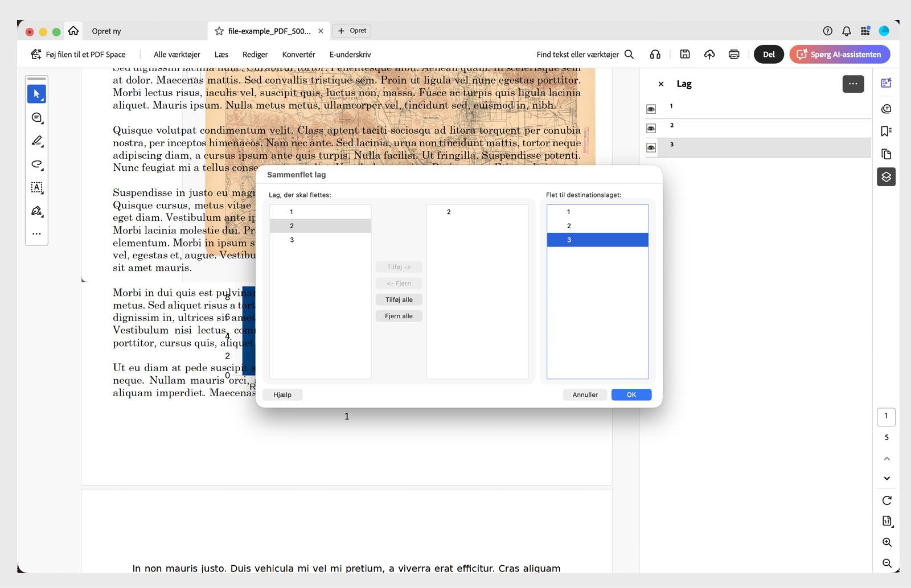Click Spørg AI-assistenten button
Image resolution: width=911 pixels, height=588 pixels.
tap(840, 55)
